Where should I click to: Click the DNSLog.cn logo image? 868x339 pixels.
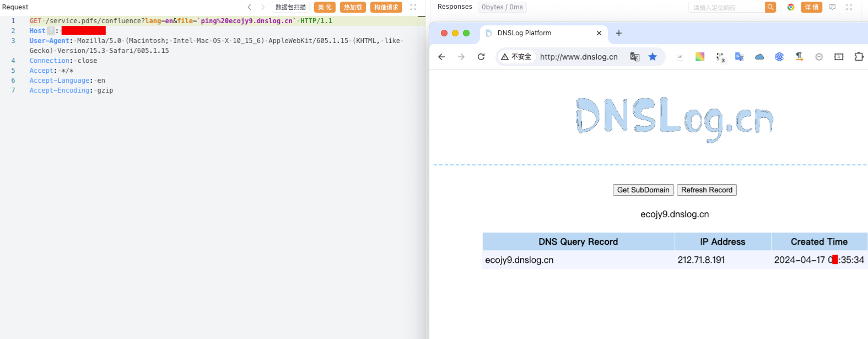click(675, 119)
